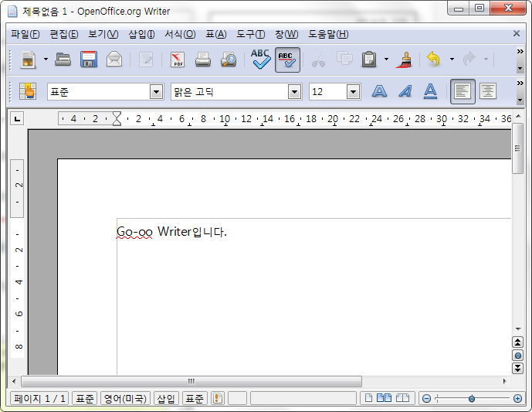Click the Undo arrow icon
Image resolution: width=532 pixels, height=412 pixels.
tap(433, 59)
